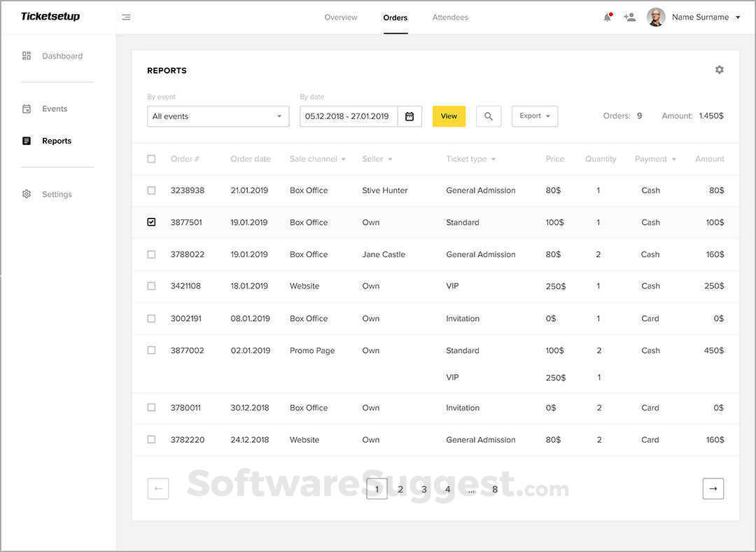Go to page 8
Viewport: 756px width, 552px height.
495,489
